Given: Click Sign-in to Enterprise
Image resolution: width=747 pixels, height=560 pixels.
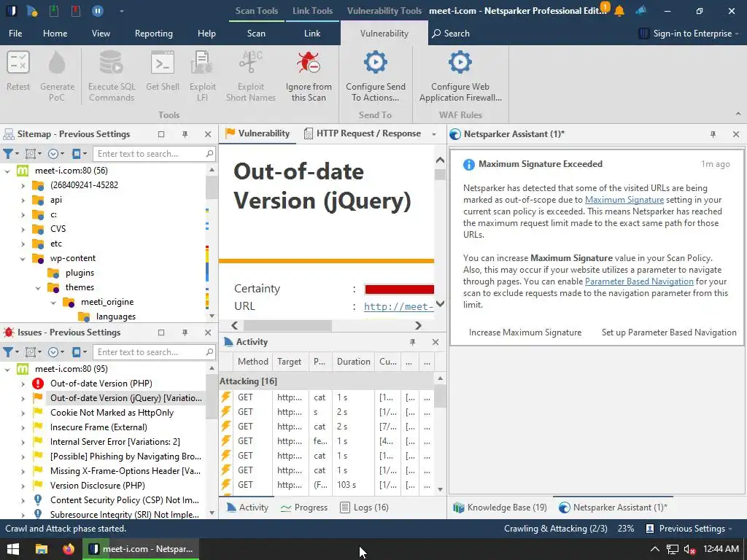Looking at the screenshot, I should point(689,34).
